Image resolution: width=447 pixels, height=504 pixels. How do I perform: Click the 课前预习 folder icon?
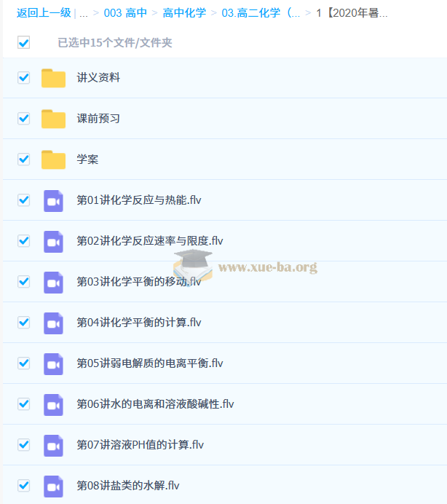[x=53, y=119]
